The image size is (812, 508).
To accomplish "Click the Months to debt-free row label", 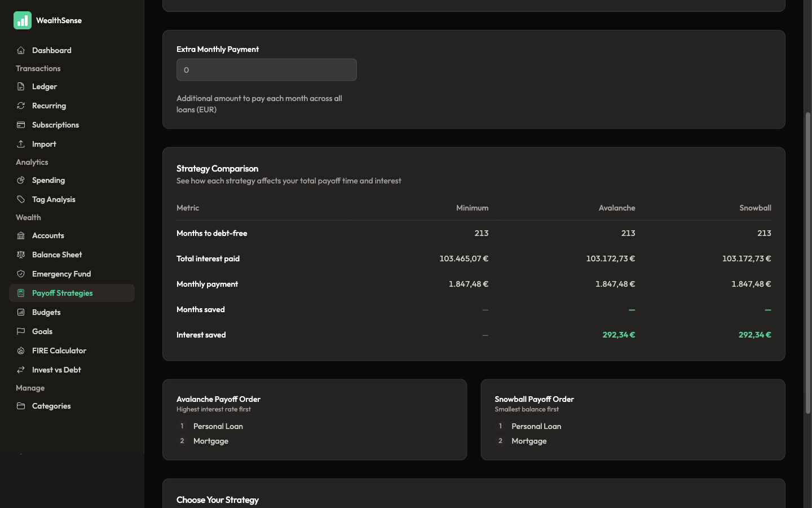I will (x=211, y=233).
